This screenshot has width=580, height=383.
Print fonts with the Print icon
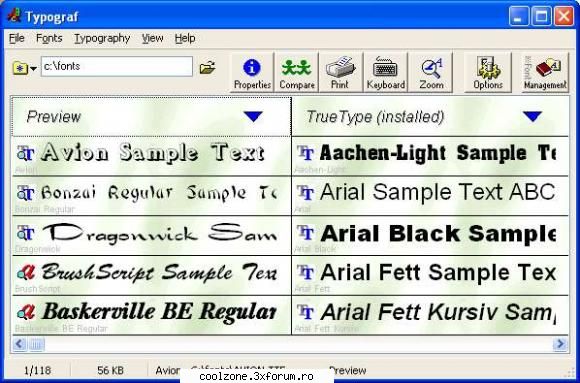pos(340,73)
